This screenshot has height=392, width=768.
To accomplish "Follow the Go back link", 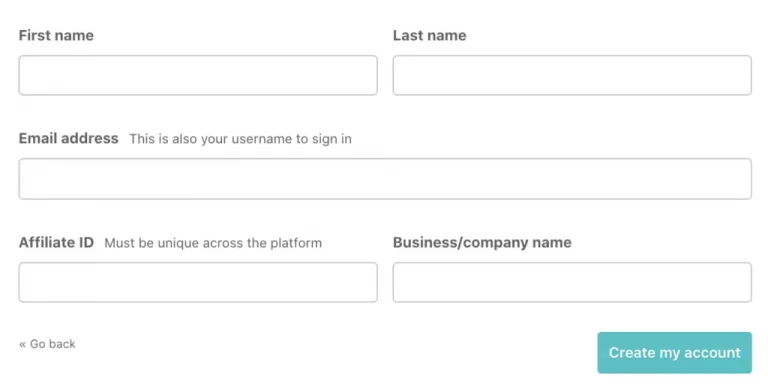I will pyautogui.click(x=48, y=344).
